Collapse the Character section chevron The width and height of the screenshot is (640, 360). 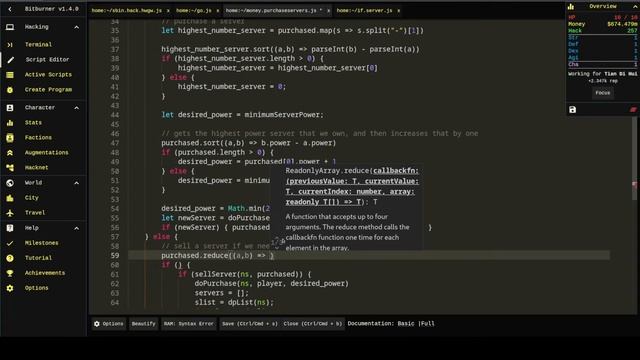click(76, 108)
